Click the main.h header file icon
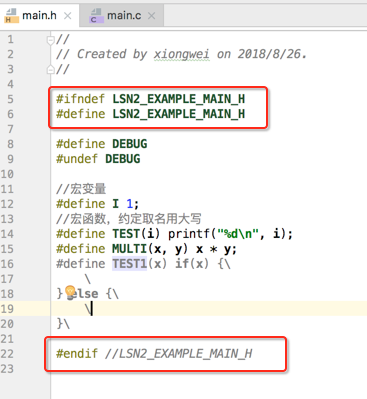 coord(11,16)
